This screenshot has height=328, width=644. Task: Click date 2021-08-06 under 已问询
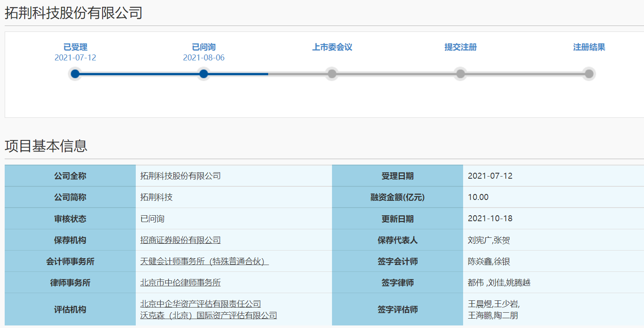[x=203, y=58]
